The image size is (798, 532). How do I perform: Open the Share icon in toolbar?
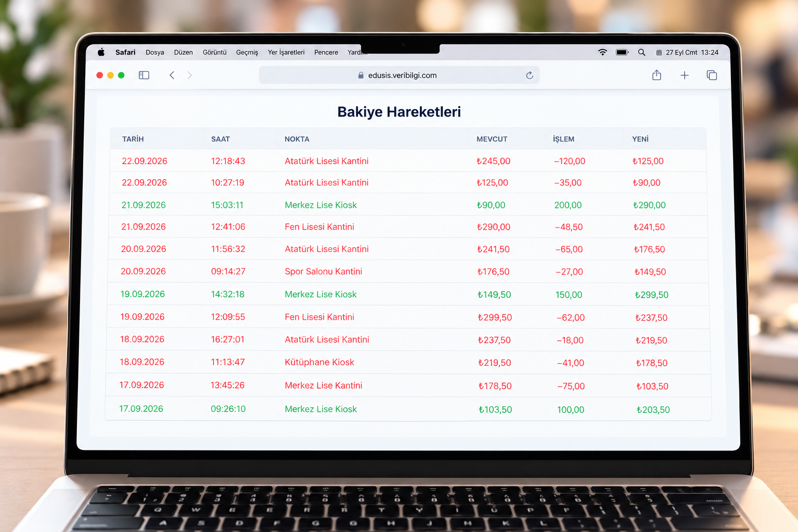click(657, 75)
